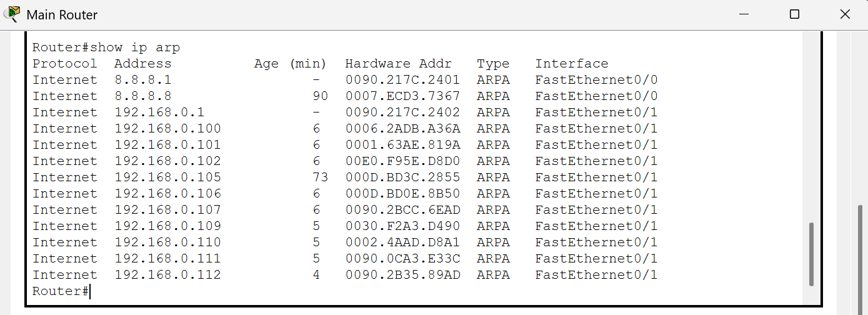The image size is (868, 315).
Task: Close the Main Router window
Action: click(x=844, y=14)
